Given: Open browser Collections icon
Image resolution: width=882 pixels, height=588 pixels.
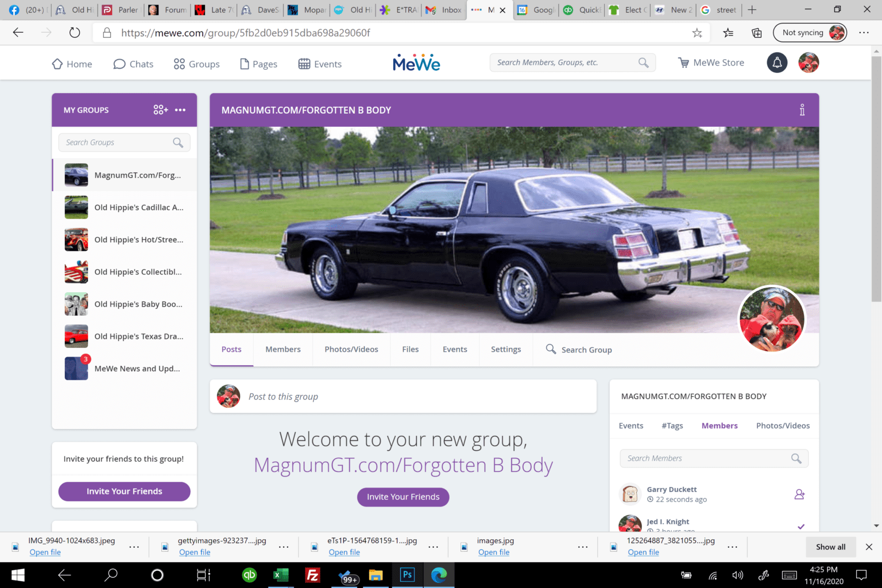Looking at the screenshot, I should (x=757, y=33).
